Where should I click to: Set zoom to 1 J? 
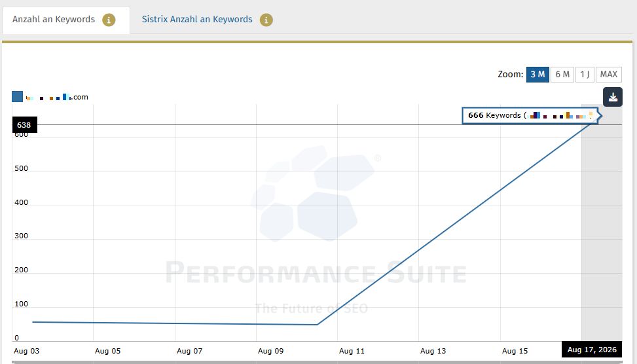[x=585, y=75]
